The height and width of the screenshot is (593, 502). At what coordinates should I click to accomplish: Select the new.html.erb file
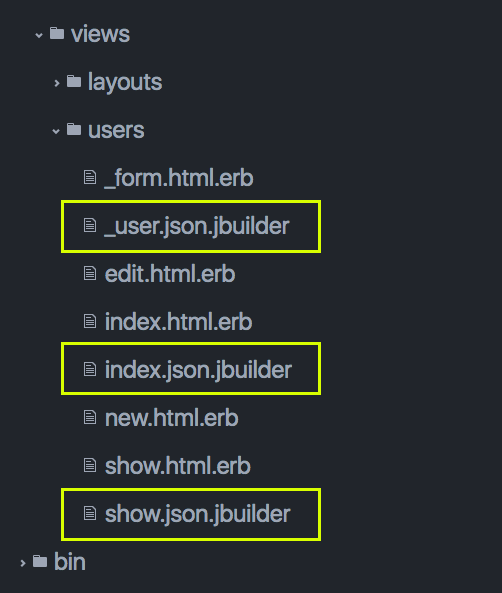[x=171, y=418]
